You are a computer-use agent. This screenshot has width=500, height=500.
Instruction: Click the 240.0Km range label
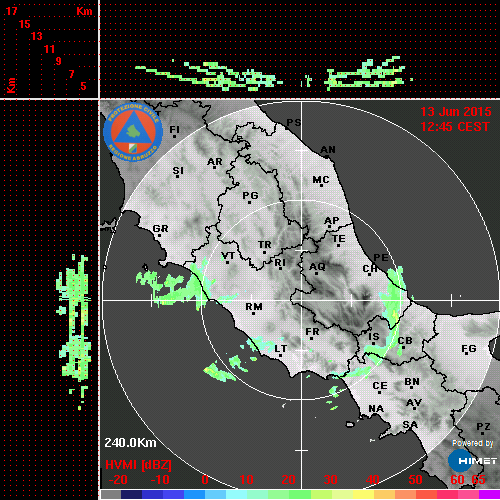130,443
